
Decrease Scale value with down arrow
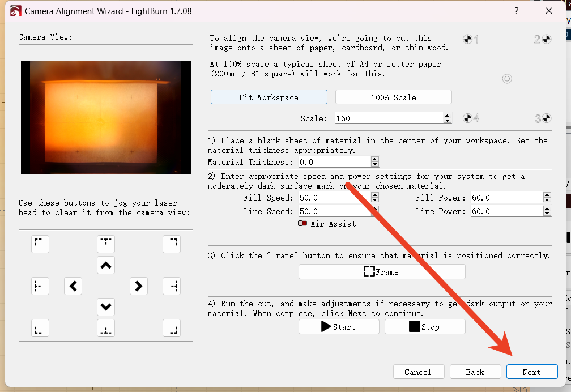[x=448, y=121]
